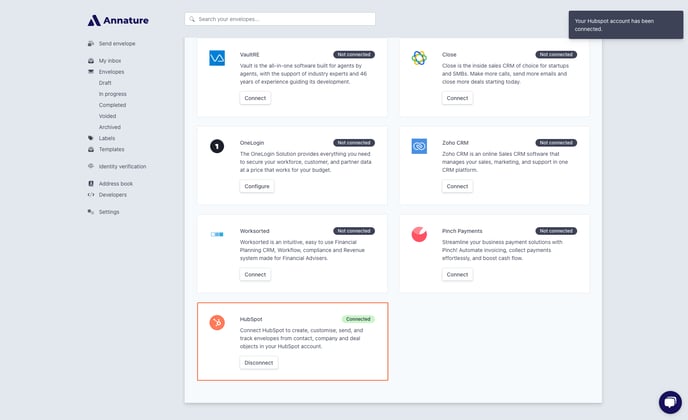Click the search magnifier icon
Image resolution: width=688 pixels, height=420 pixels.
pos(192,19)
